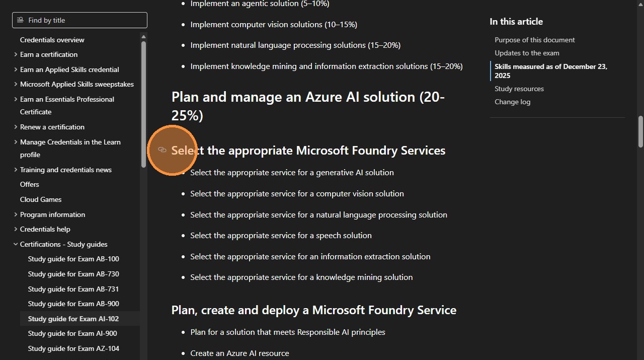Image resolution: width=644 pixels, height=360 pixels.
Task: Open Study guide for Exam AI-900
Action: coord(72,333)
